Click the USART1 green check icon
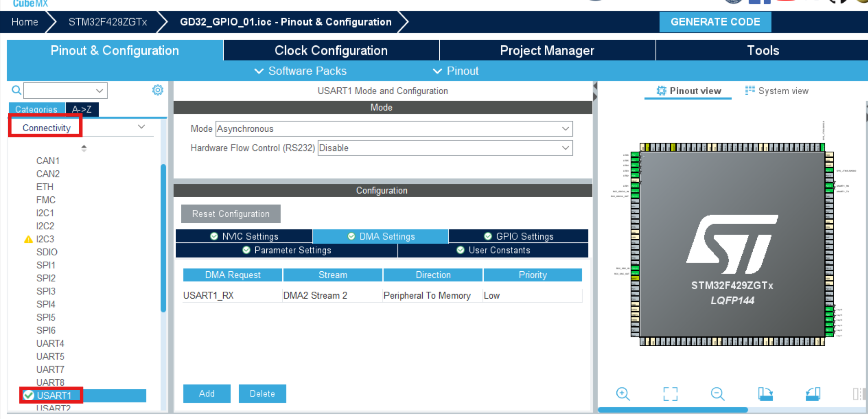Screen dimensions: 868x419 (x=29, y=395)
